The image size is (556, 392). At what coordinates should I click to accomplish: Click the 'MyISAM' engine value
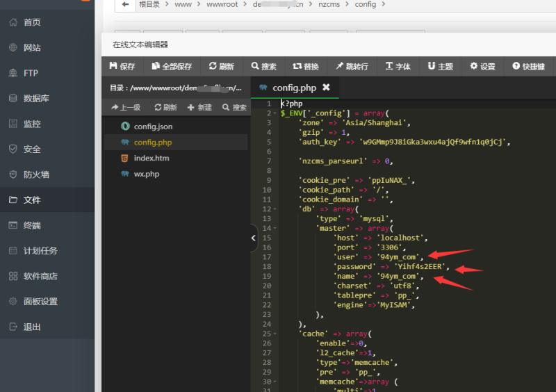pyautogui.click(x=393, y=304)
